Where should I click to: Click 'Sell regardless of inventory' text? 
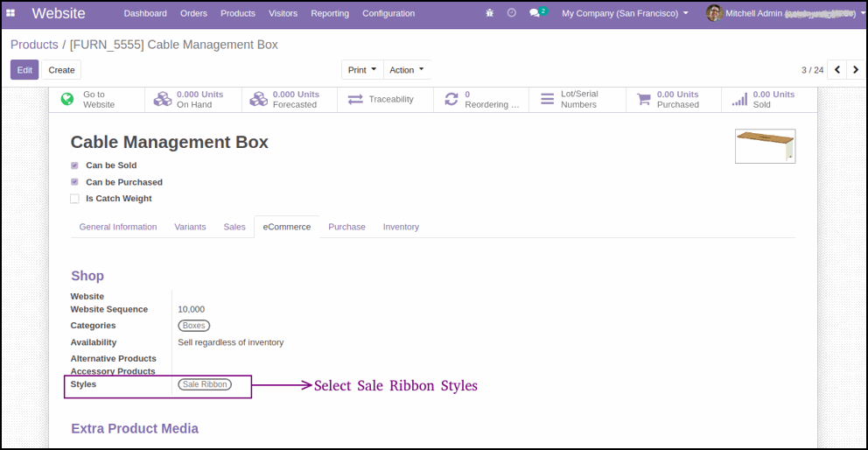231,342
